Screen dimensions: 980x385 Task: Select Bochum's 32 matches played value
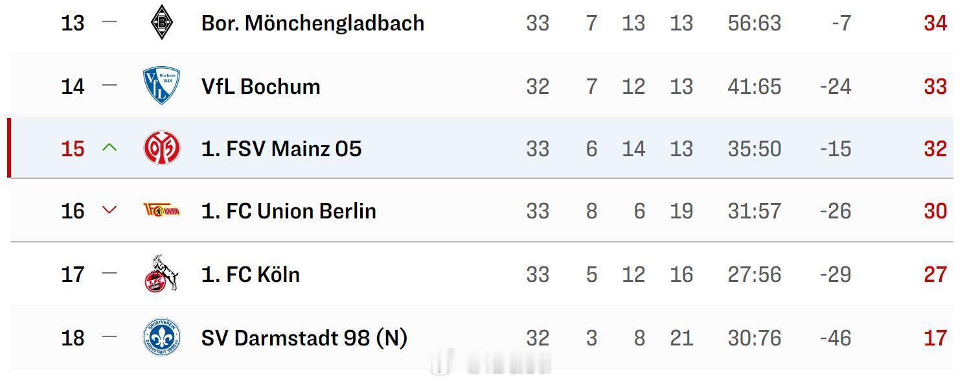(538, 87)
